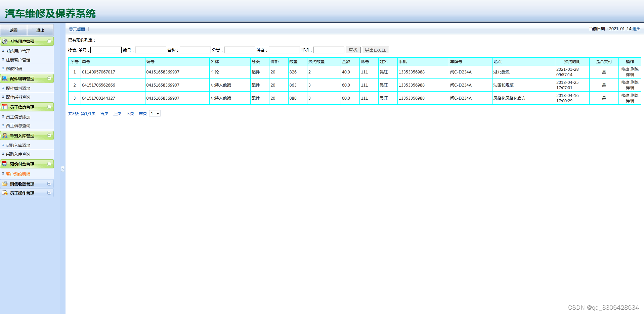Click the 返回 button

pos(13,30)
